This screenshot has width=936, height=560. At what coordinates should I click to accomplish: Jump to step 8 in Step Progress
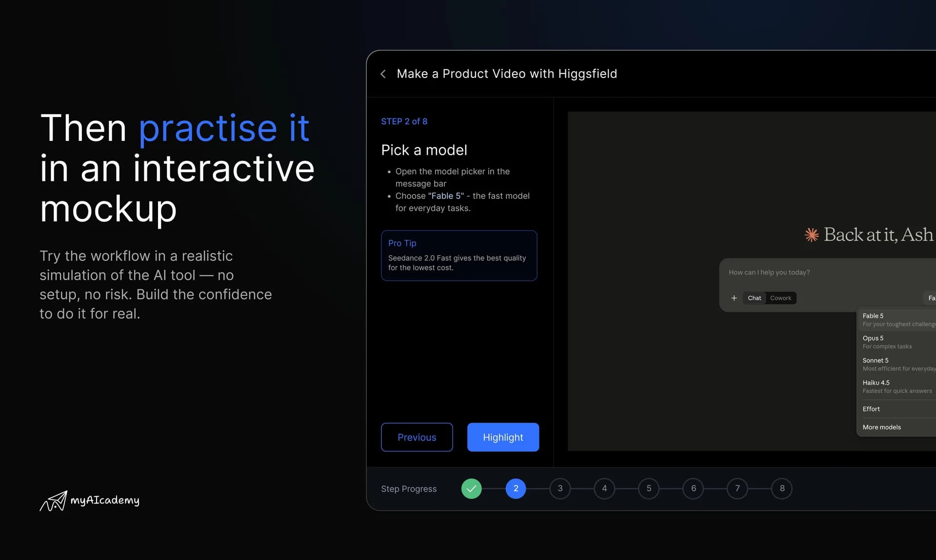pyautogui.click(x=782, y=488)
